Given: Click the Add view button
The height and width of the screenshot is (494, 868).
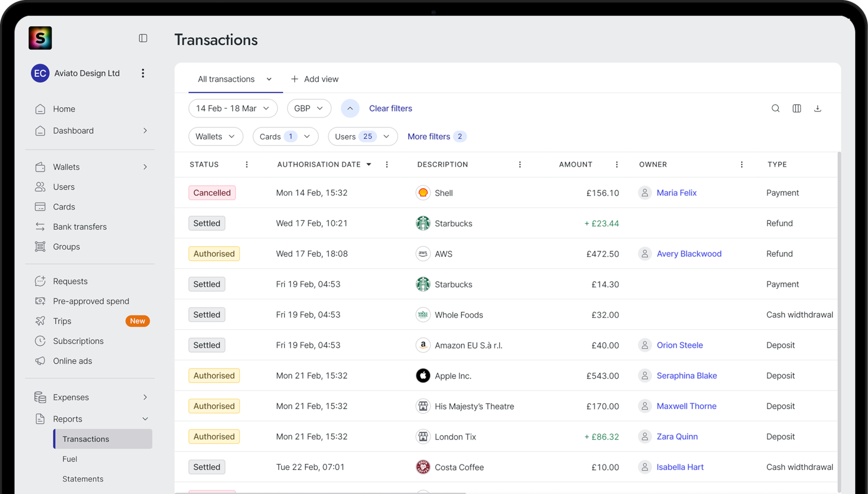Looking at the screenshot, I should [x=315, y=79].
